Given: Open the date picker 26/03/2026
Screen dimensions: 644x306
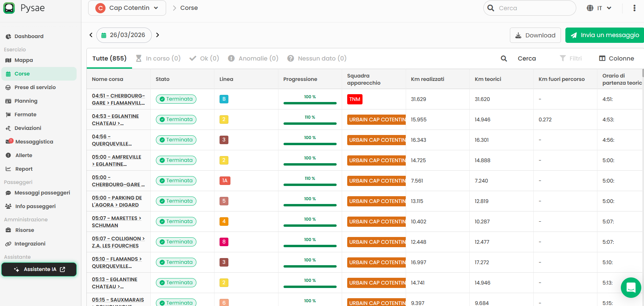Looking at the screenshot, I should 124,35.
